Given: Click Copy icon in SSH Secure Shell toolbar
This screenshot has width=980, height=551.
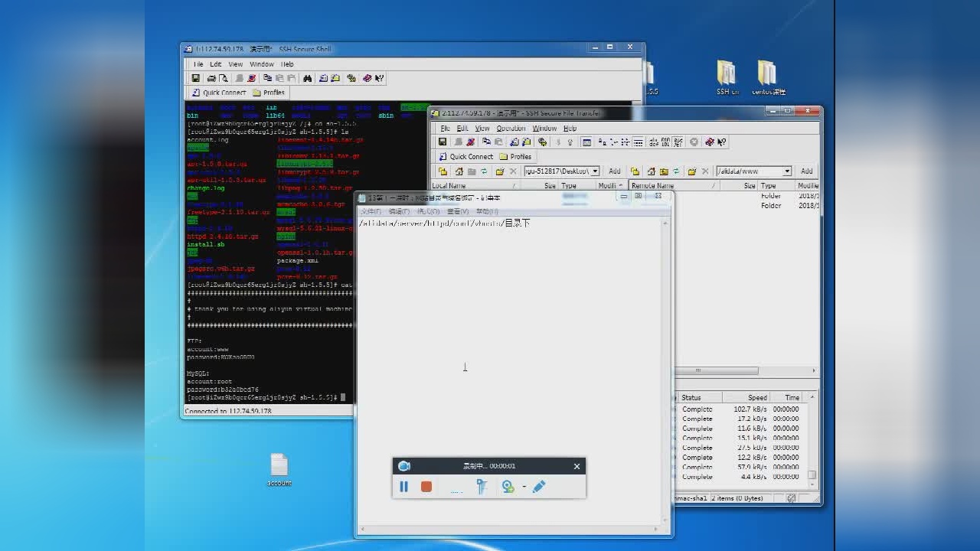Looking at the screenshot, I should click(x=267, y=78).
